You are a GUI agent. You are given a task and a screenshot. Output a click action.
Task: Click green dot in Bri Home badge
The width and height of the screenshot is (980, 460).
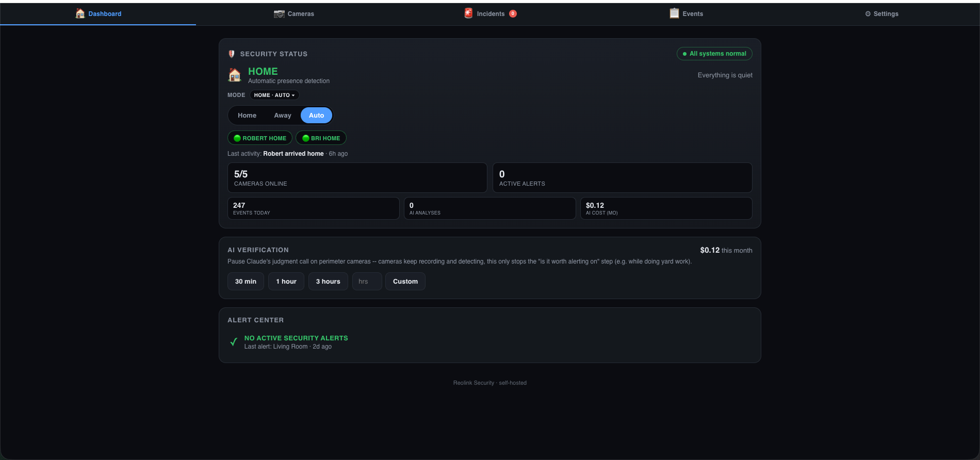point(306,138)
